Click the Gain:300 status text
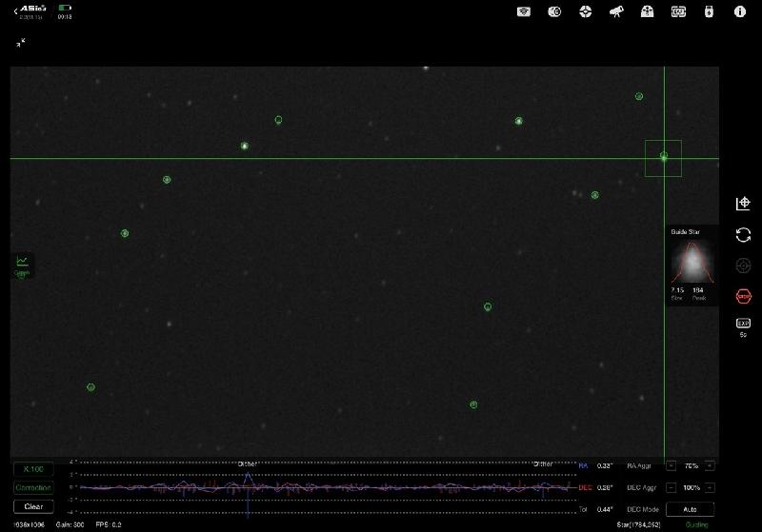The image size is (762, 532). point(70,524)
